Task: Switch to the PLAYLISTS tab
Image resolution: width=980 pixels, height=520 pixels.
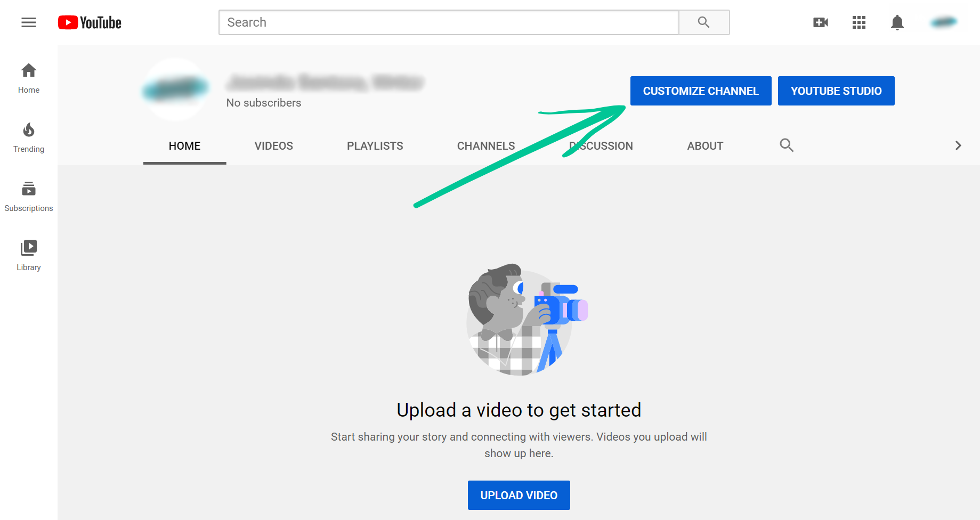Action: (375, 146)
